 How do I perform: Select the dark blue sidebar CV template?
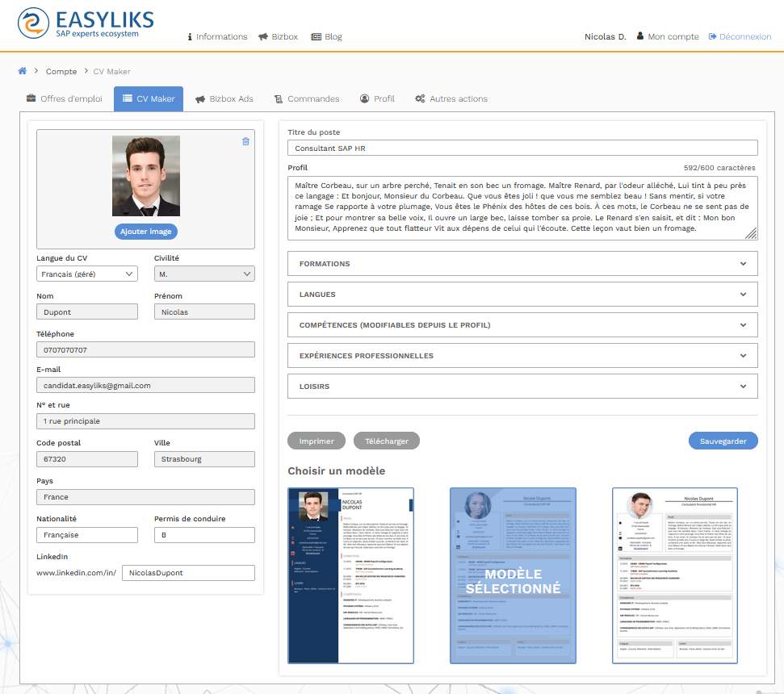(x=351, y=575)
